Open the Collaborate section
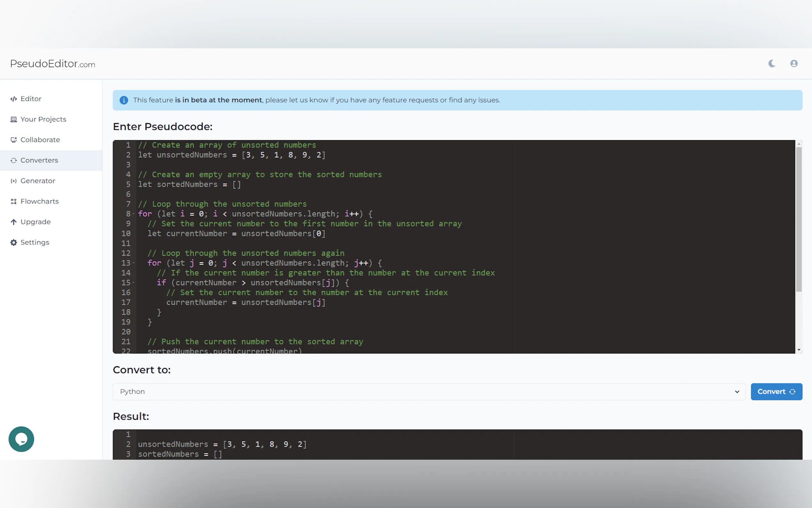This screenshot has width=812, height=508. point(40,139)
